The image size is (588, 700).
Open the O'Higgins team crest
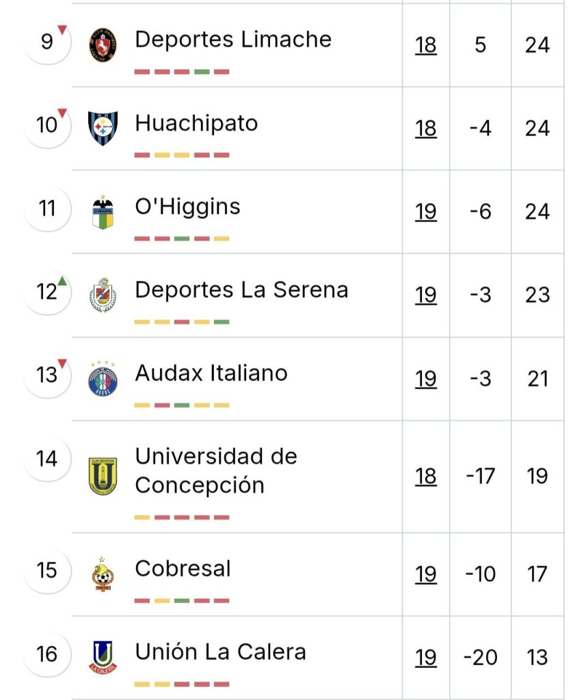103,212
